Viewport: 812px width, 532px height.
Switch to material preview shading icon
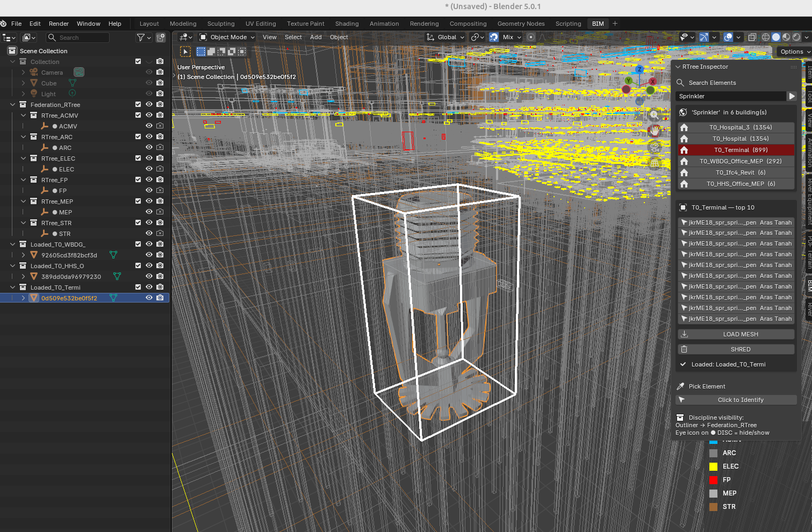[786, 37]
